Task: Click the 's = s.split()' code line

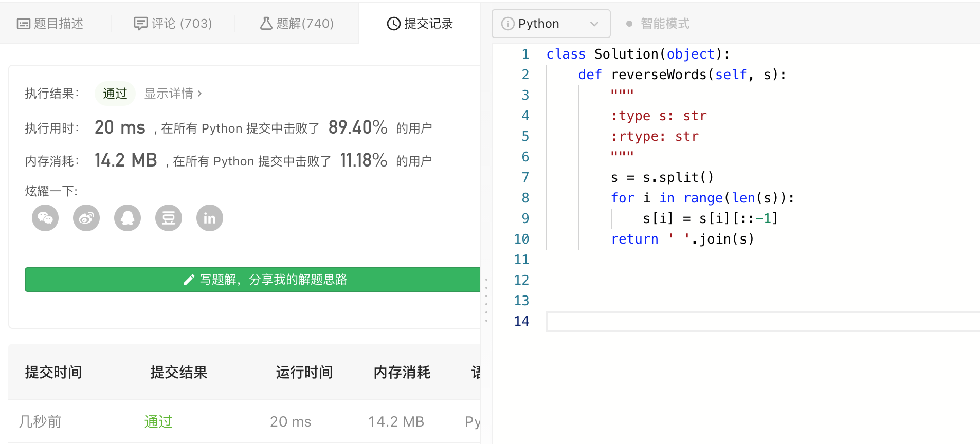Action: (x=662, y=177)
